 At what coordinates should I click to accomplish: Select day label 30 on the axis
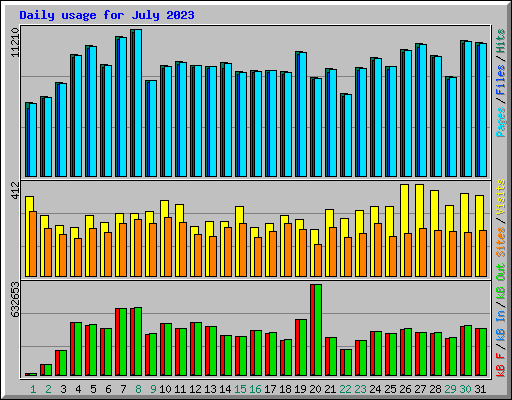465,389
